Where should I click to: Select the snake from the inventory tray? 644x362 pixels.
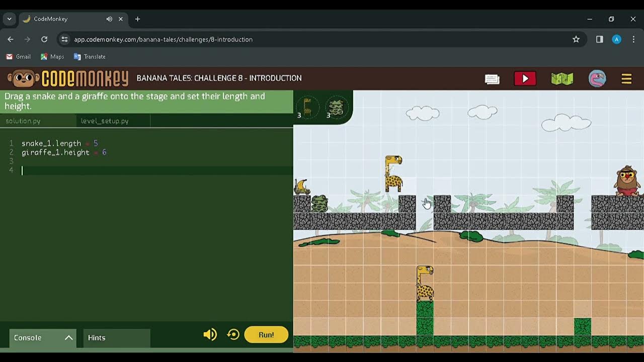(336, 107)
